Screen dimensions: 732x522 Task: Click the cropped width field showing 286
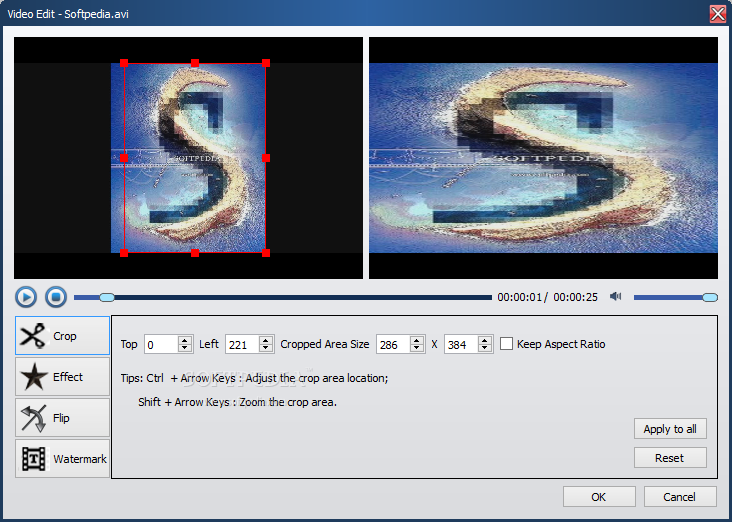click(x=393, y=345)
